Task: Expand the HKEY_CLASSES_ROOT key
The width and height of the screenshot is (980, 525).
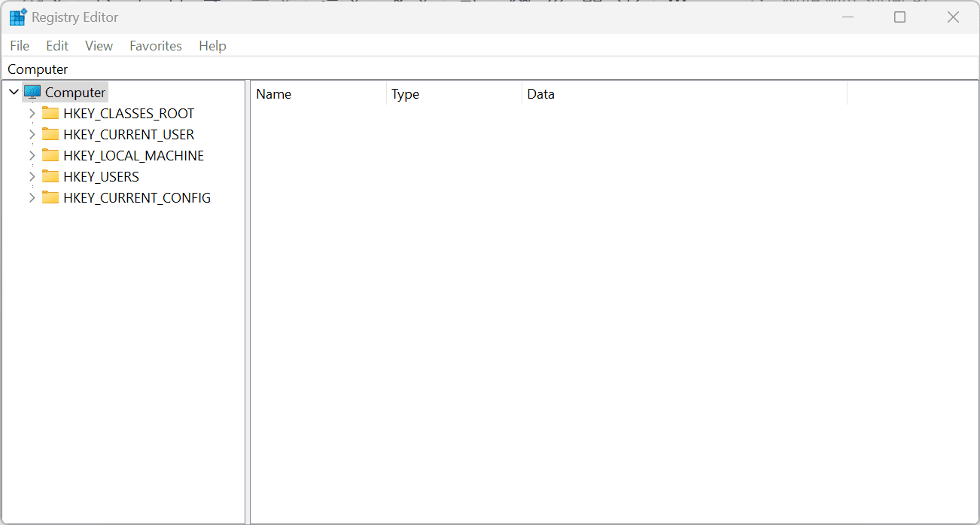Action: (x=32, y=113)
